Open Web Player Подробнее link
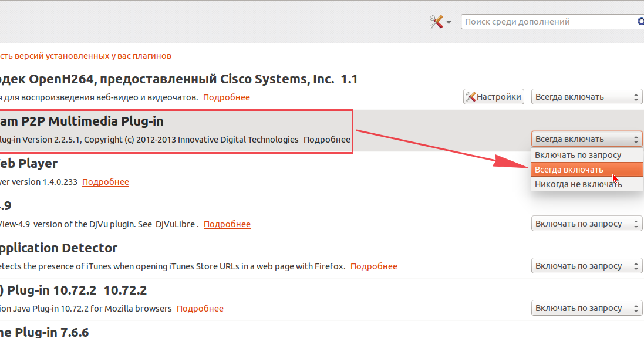This screenshot has width=644, height=338. pos(106,182)
